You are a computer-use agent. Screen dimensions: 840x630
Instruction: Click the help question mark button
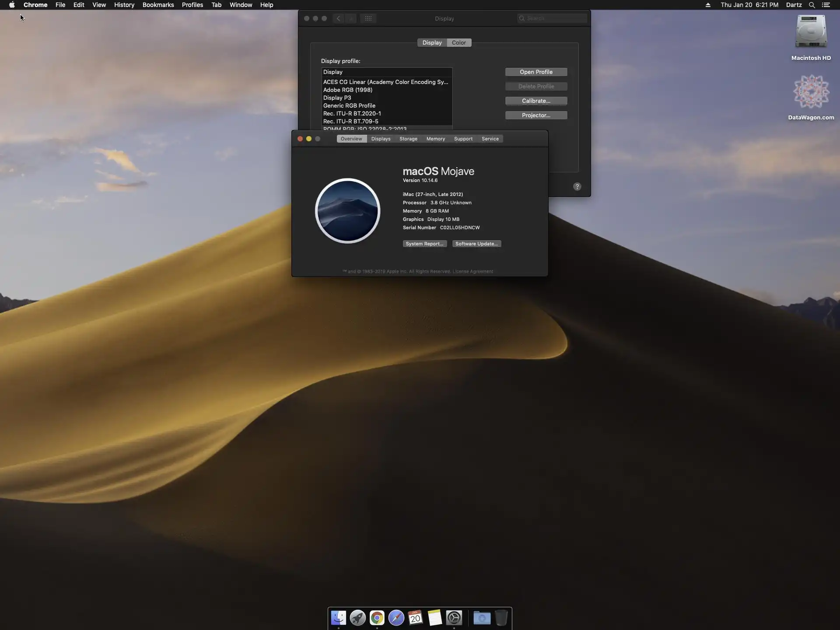577,186
